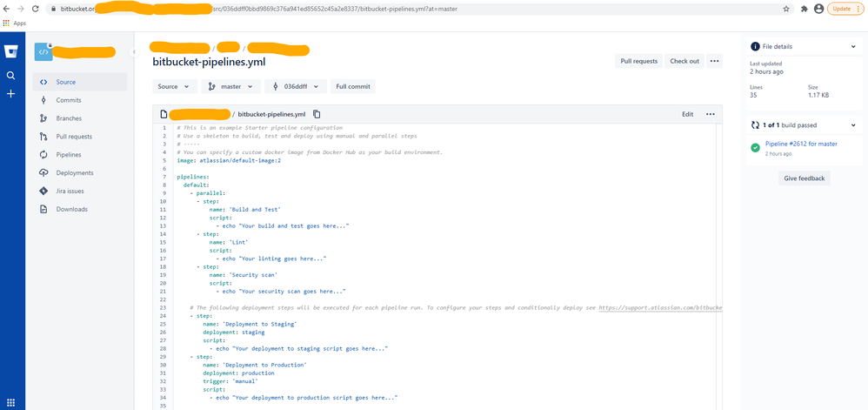Click bitbucket-pipelines.yml in the file path
This screenshot has width=868, height=410.
click(271, 114)
